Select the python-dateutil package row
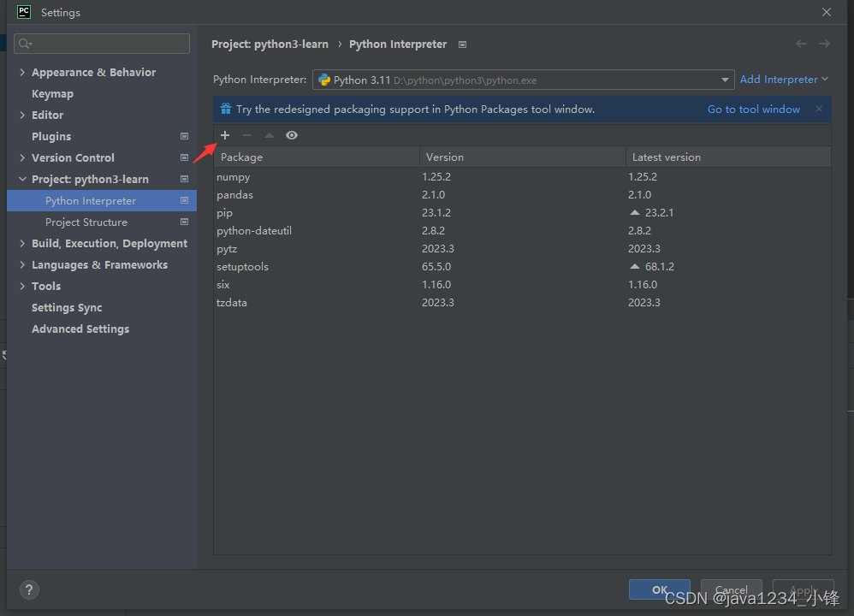The height and width of the screenshot is (616, 854). point(522,230)
